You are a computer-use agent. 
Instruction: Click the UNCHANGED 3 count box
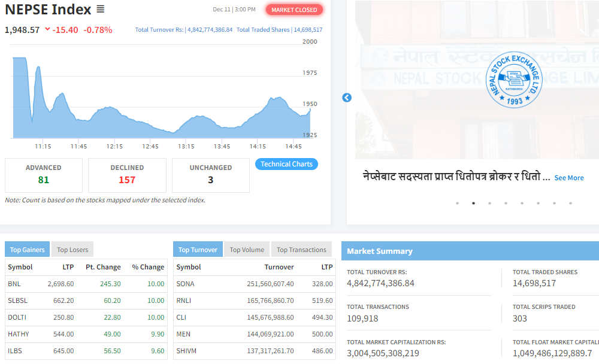click(x=210, y=175)
